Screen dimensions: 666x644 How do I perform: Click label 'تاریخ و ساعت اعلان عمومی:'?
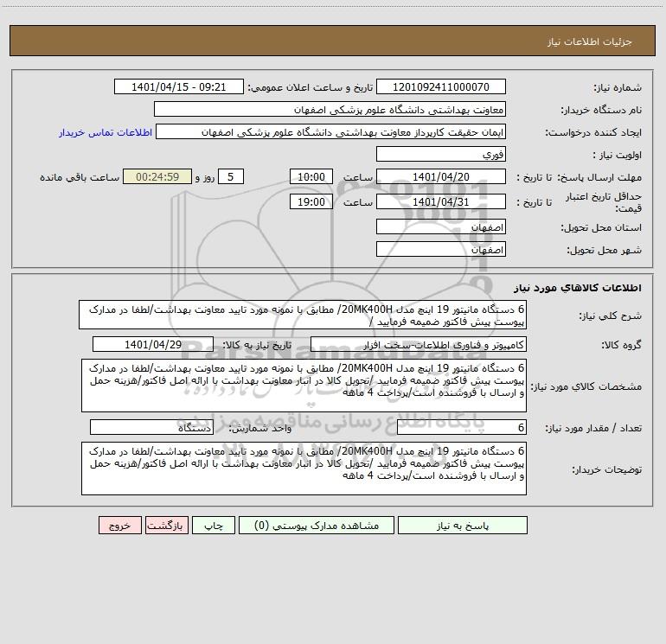tap(311, 87)
